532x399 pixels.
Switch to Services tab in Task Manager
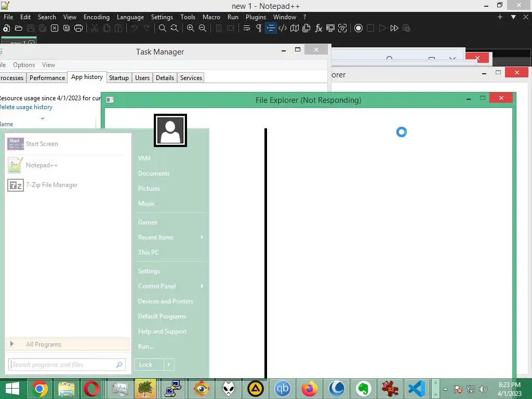click(191, 78)
